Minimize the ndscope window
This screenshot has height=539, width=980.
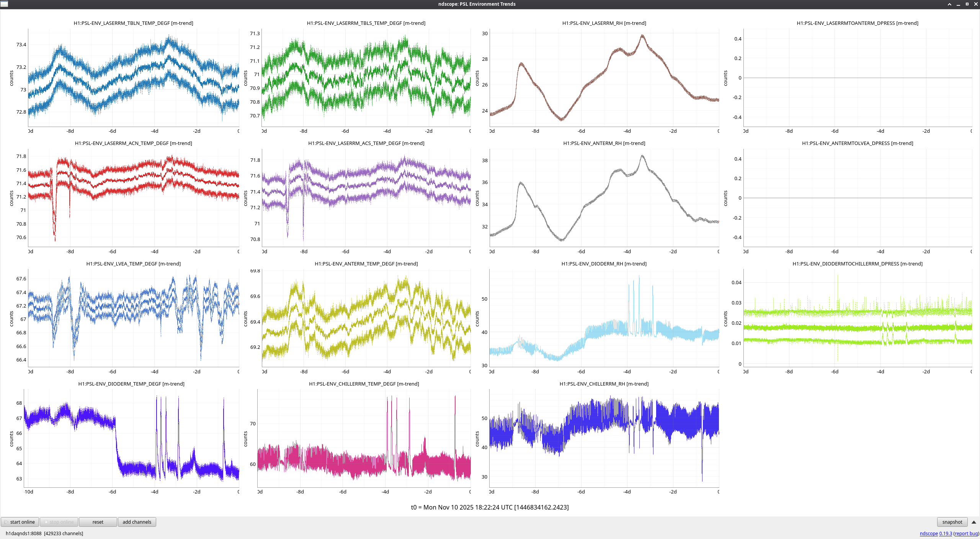tap(958, 4)
